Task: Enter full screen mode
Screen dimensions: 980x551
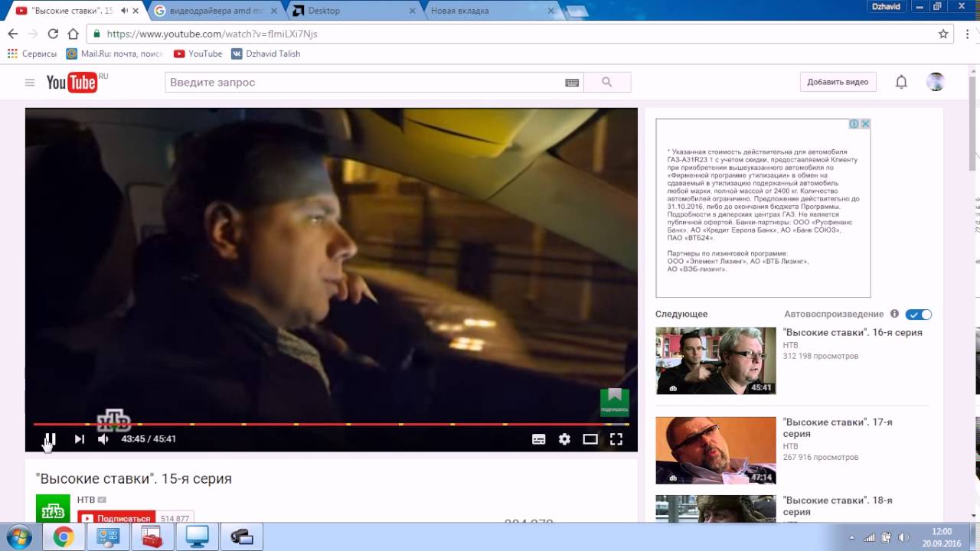Action: click(616, 439)
